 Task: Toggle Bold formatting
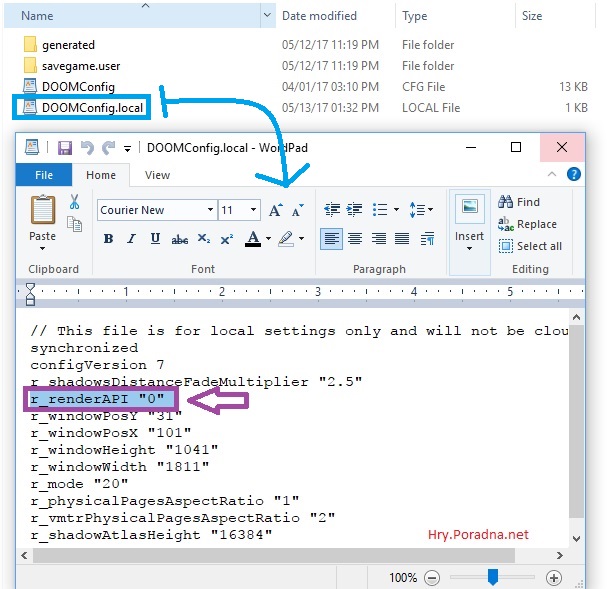click(x=108, y=239)
